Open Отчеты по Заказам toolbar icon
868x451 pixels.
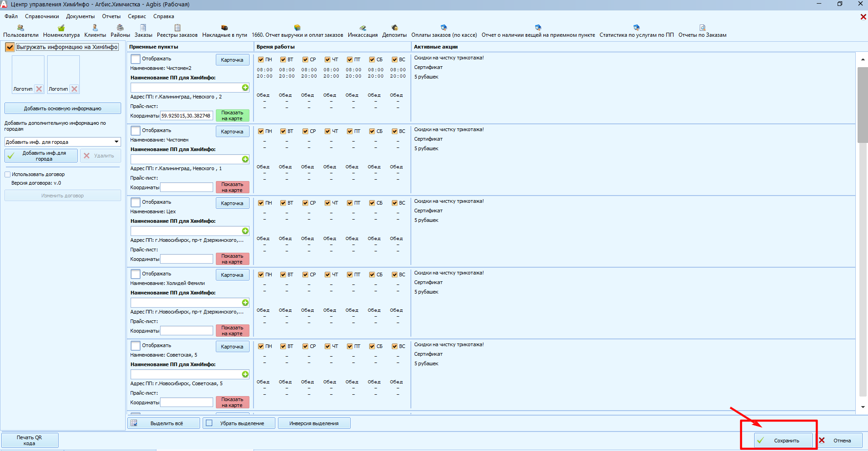click(702, 31)
